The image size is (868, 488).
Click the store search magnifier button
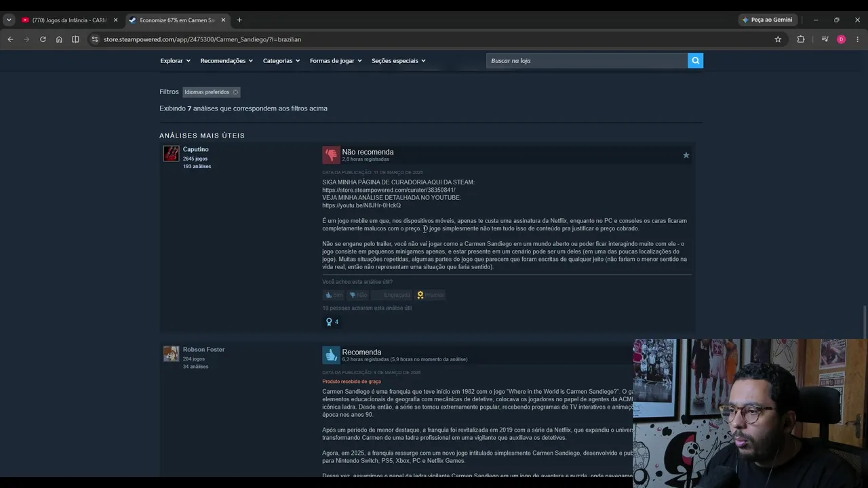tap(695, 60)
